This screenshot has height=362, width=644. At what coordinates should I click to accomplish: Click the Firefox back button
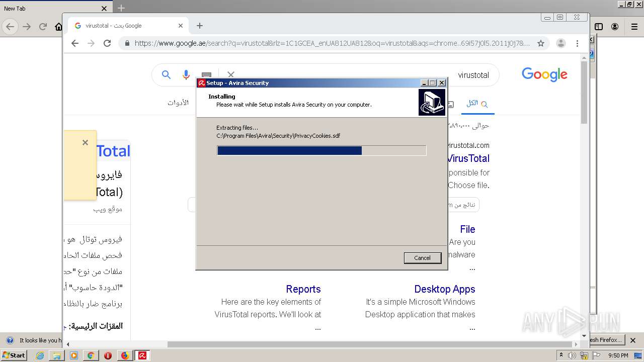pyautogui.click(x=10, y=27)
